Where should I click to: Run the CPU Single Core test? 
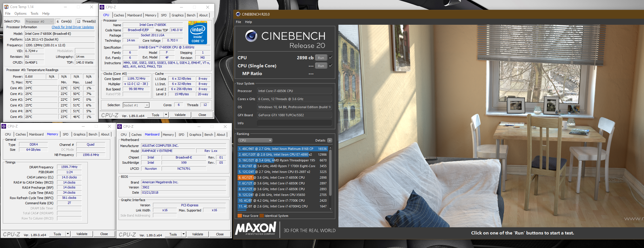coord(321,66)
